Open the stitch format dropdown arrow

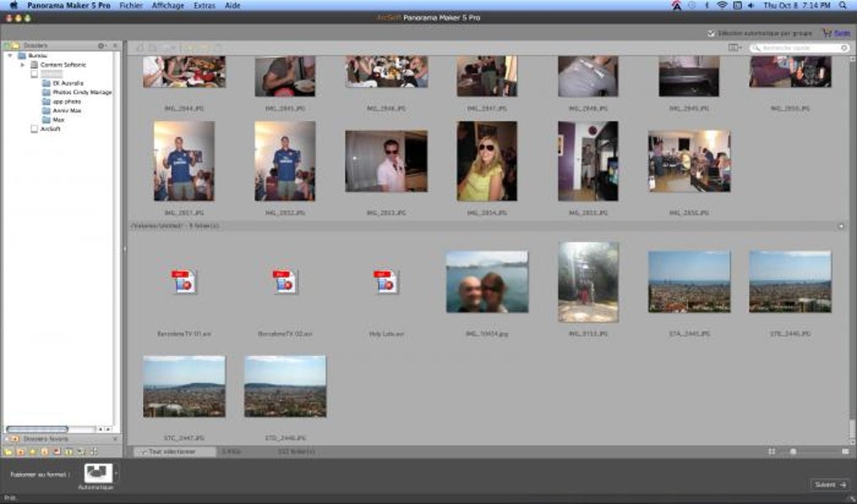tap(117, 474)
